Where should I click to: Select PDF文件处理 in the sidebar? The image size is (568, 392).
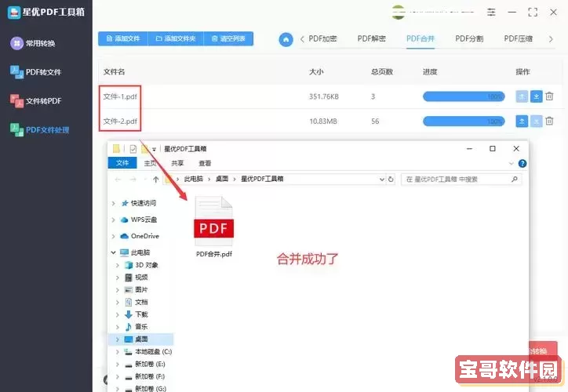click(x=39, y=129)
